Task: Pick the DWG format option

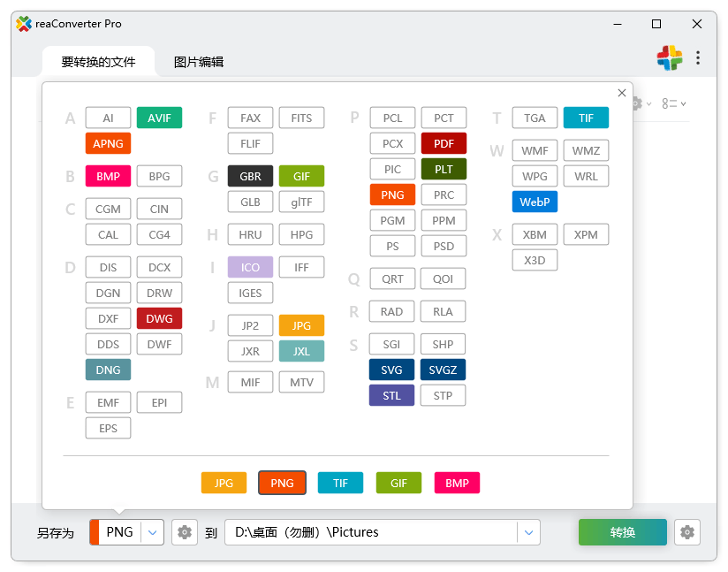Action: click(x=159, y=318)
